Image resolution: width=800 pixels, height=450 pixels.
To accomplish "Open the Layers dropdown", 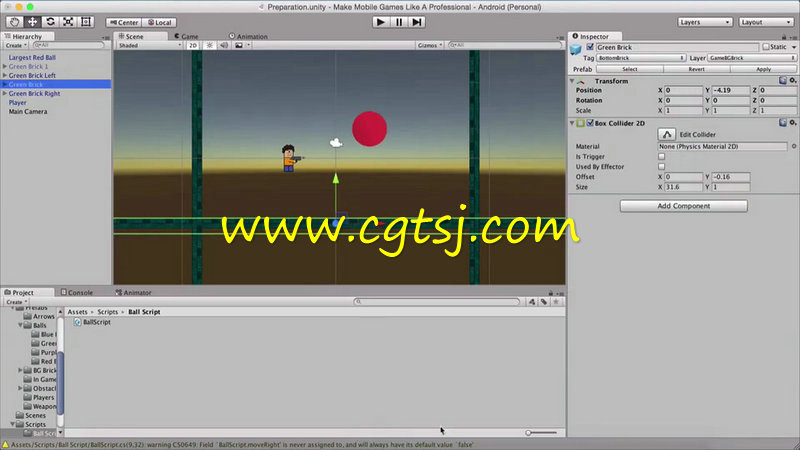I will [x=705, y=22].
